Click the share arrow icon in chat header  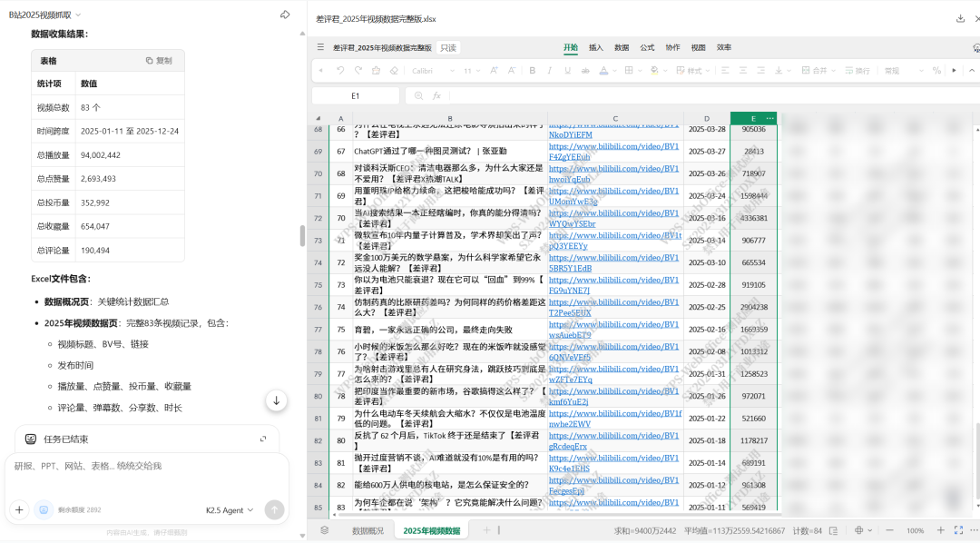(x=285, y=15)
